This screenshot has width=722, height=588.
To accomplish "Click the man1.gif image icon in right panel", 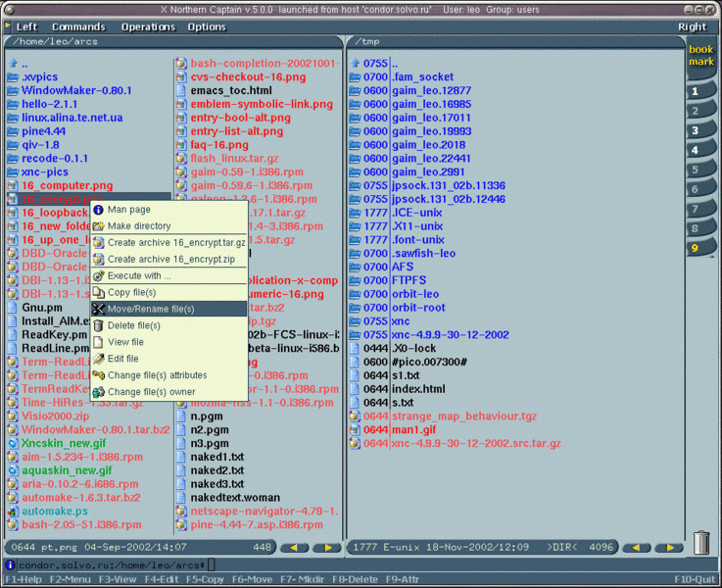I will 355,430.
